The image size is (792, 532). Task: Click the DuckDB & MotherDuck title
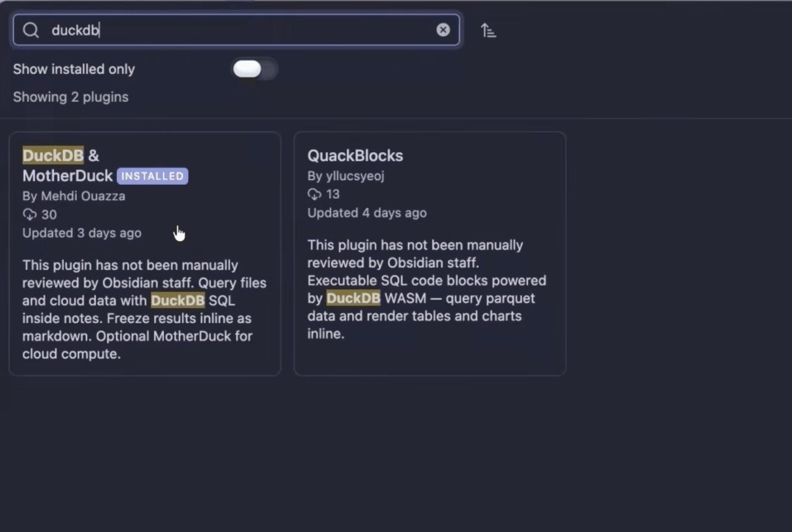click(68, 166)
